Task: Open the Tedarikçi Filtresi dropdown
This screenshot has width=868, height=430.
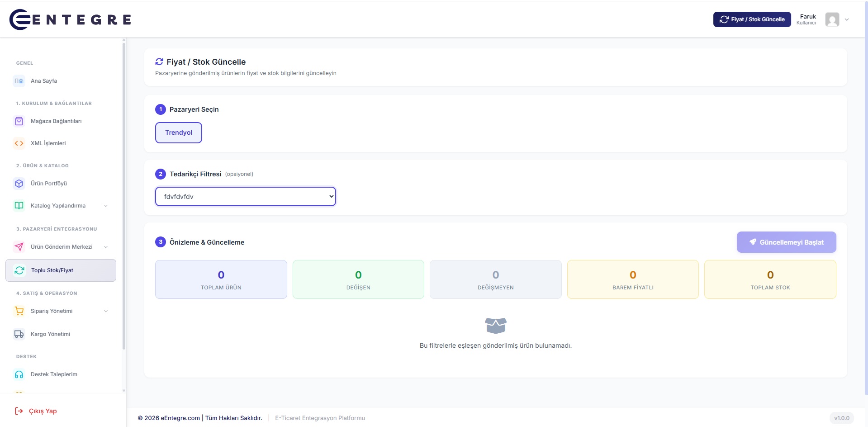Action: point(246,197)
